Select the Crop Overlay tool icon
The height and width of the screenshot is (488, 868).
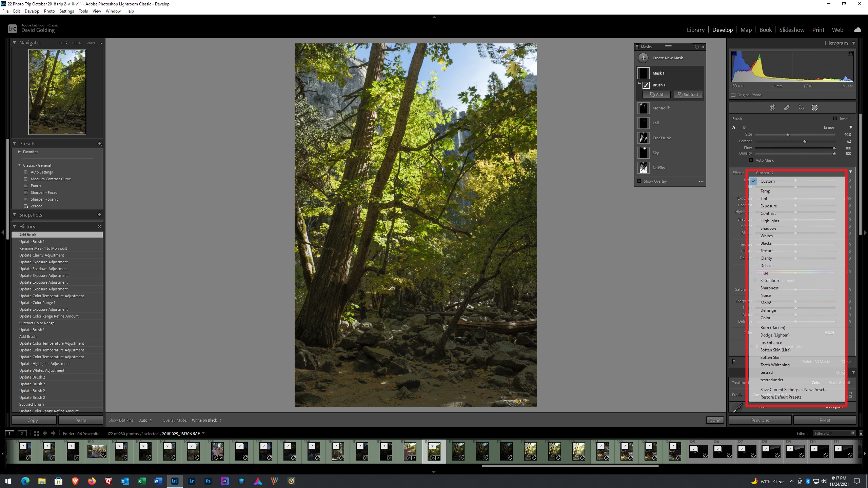click(772, 108)
